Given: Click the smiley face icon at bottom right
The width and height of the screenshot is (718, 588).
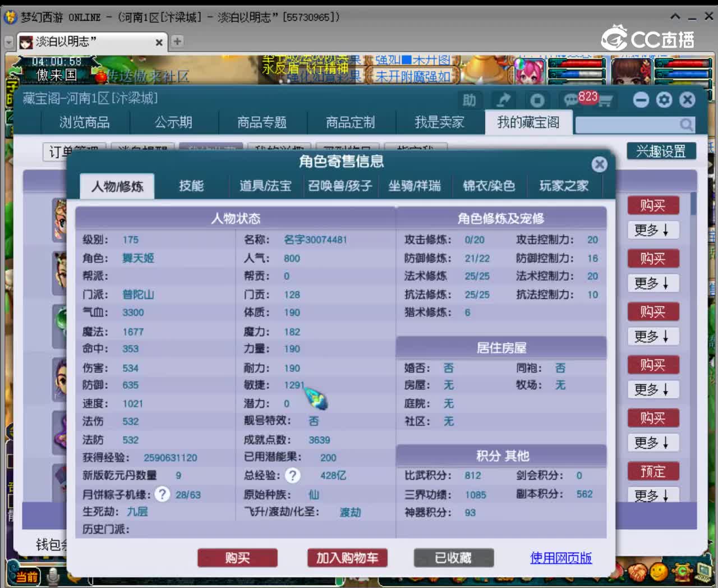Looking at the screenshot, I should click(659, 572).
